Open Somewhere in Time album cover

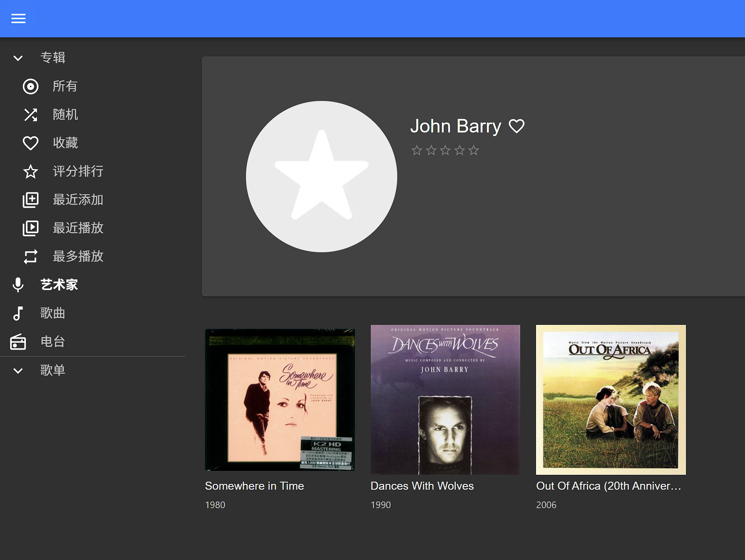(x=280, y=400)
